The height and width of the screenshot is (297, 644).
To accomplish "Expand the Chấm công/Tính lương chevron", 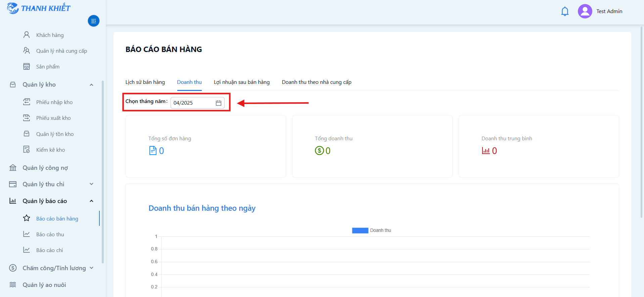I will 91,268.
